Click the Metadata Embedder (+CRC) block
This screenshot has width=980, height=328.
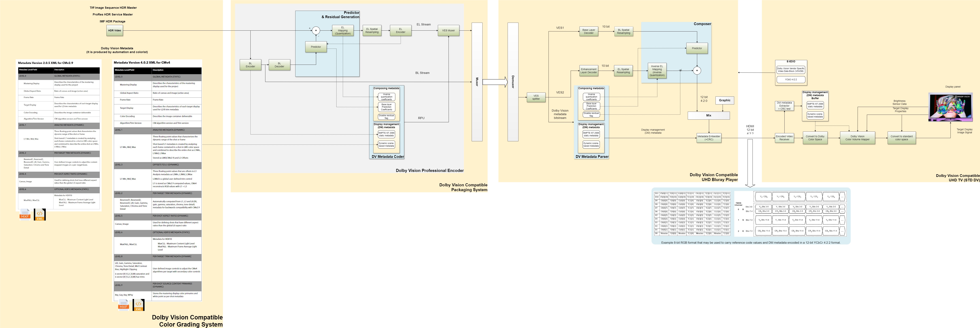pyautogui.click(x=708, y=138)
